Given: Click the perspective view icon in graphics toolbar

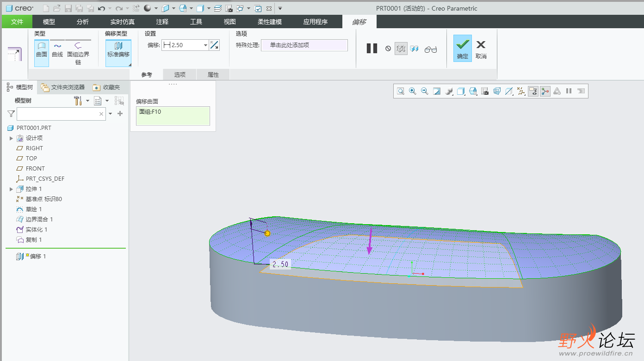Looking at the screenshot, I should tap(497, 91).
